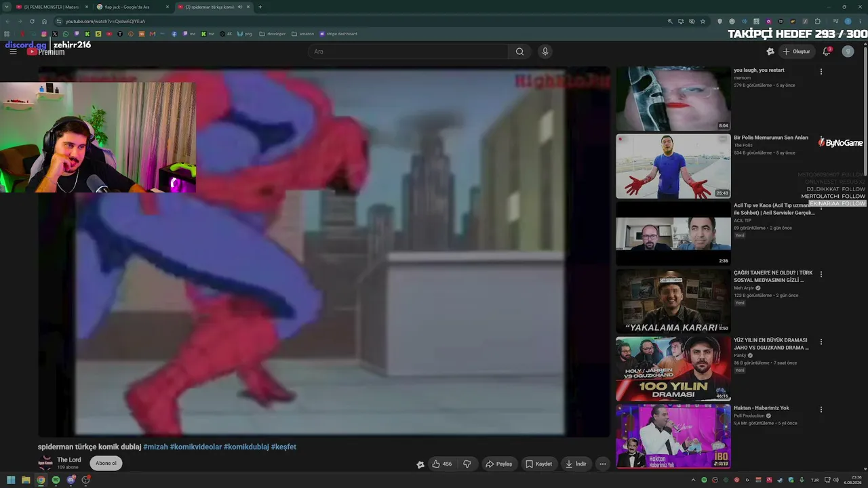Open options for 'YÜZ YILIN EN BÜYÜK DRAMASI'
The height and width of the screenshot is (488, 868).
coord(821,342)
